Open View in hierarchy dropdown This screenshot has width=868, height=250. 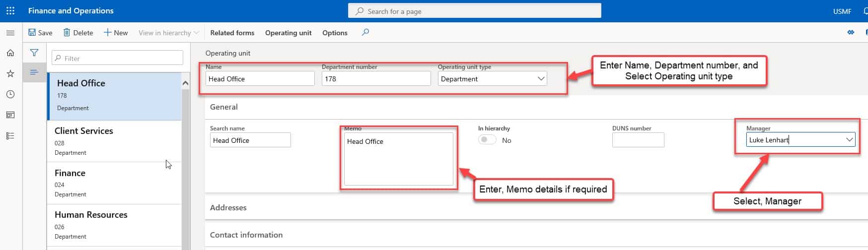click(x=169, y=33)
